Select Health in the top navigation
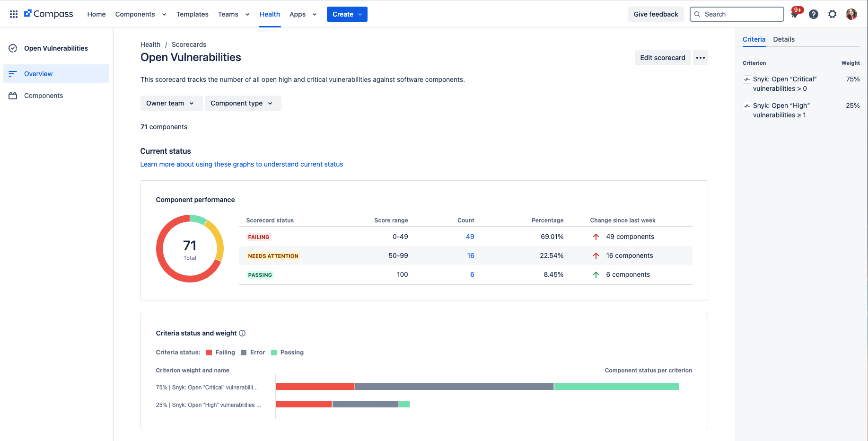This screenshot has width=868, height=441. tap(270, 14)
